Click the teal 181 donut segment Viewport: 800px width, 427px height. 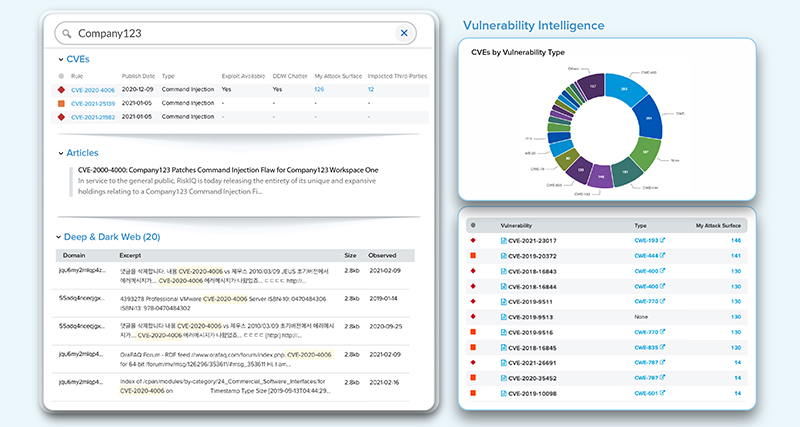(x=626, y=172)
